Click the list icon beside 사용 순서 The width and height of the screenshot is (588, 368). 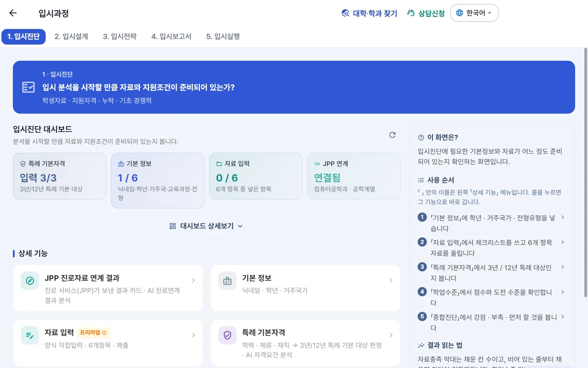(421, 180)
